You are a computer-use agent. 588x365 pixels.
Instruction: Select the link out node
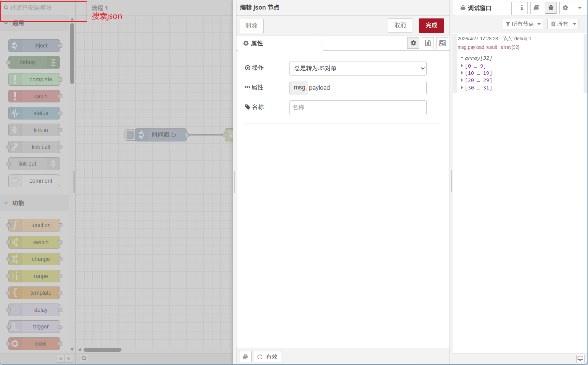click(34, 164)
